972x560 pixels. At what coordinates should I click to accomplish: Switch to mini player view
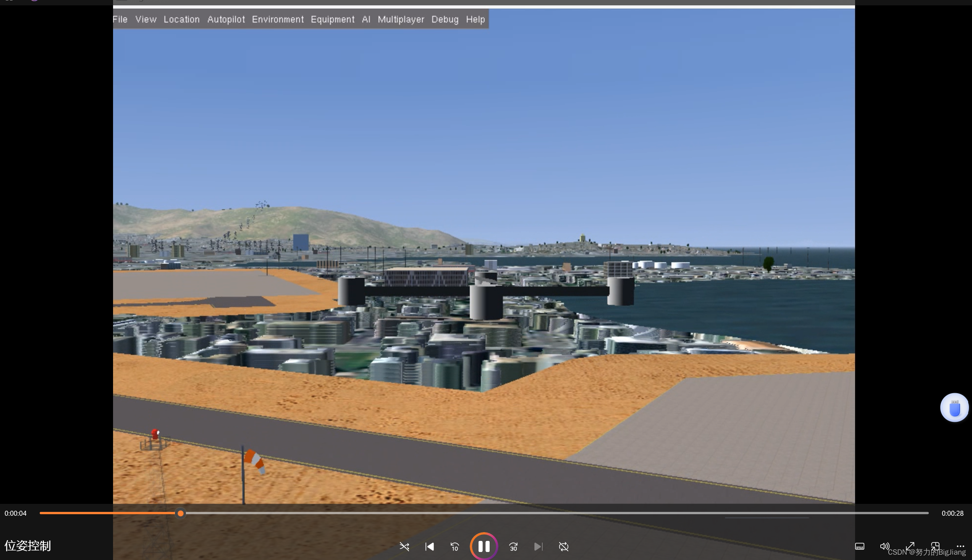click(x=935, y=546)
